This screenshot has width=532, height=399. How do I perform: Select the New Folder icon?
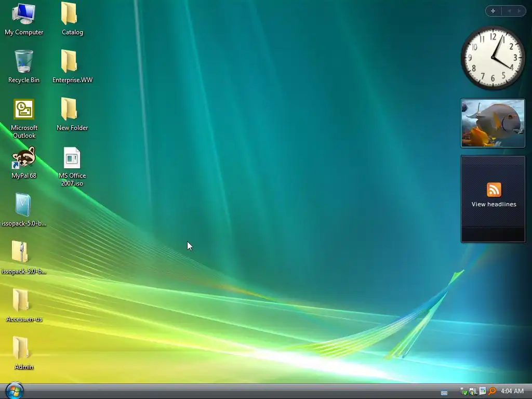pyautogui.click(x=72, y=114)
